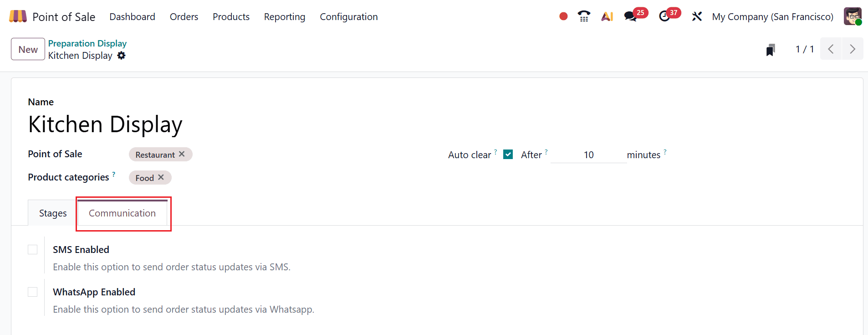
Task: Open the Configuration menu
Action: 349,17
